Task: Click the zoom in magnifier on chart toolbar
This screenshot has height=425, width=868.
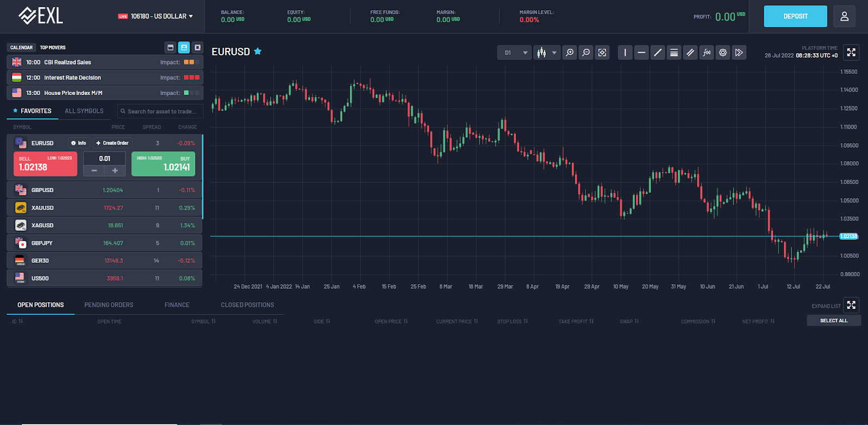Action: [x=570, y=53]
